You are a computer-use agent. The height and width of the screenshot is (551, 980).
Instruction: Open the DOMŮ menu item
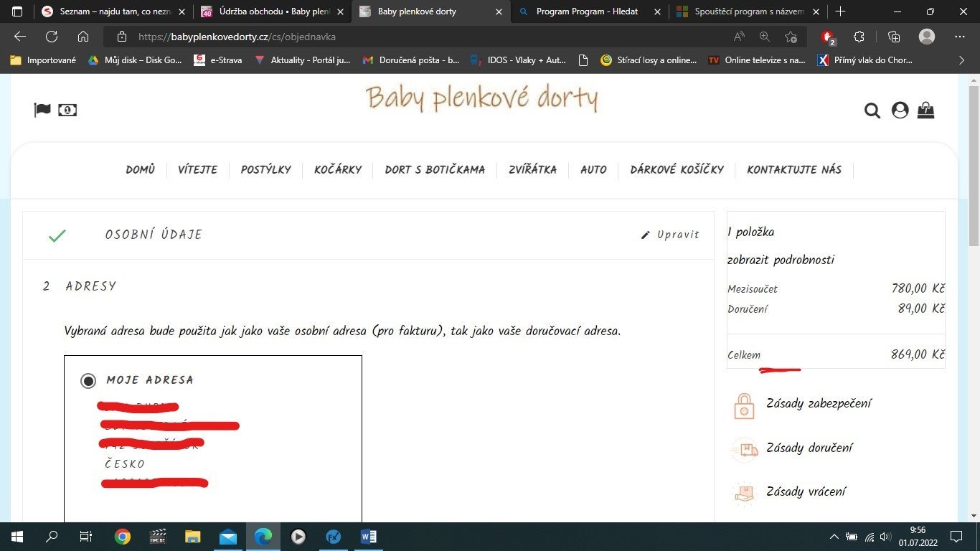(x=140, y=170)
